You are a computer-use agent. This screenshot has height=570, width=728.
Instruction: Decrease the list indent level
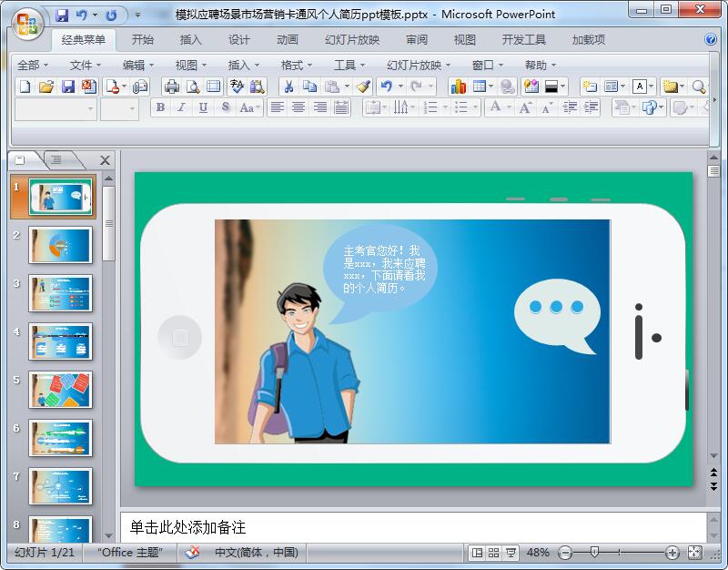[x=570, y=107]
